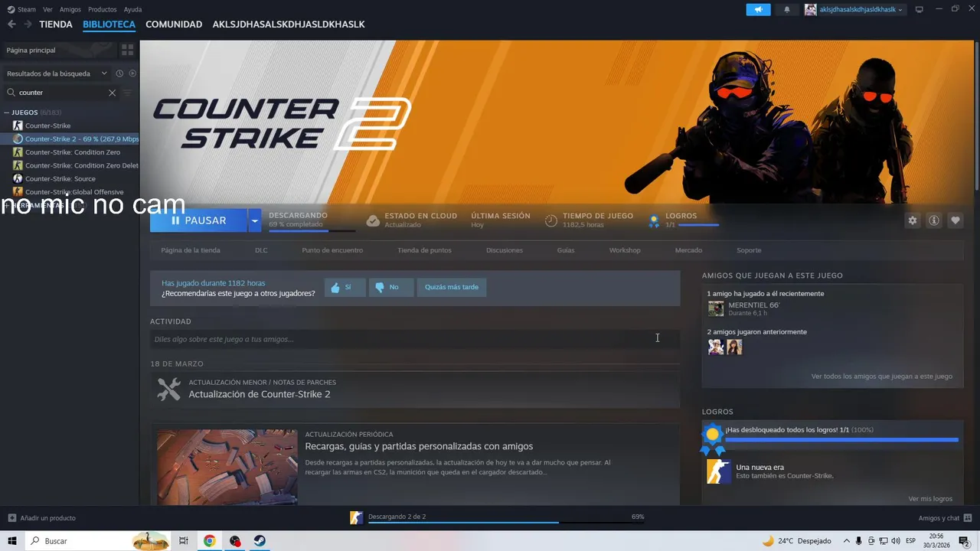Show game info icon
Image resolution: width=980 pixels, height=551 pixels.
tap(934, 220)
